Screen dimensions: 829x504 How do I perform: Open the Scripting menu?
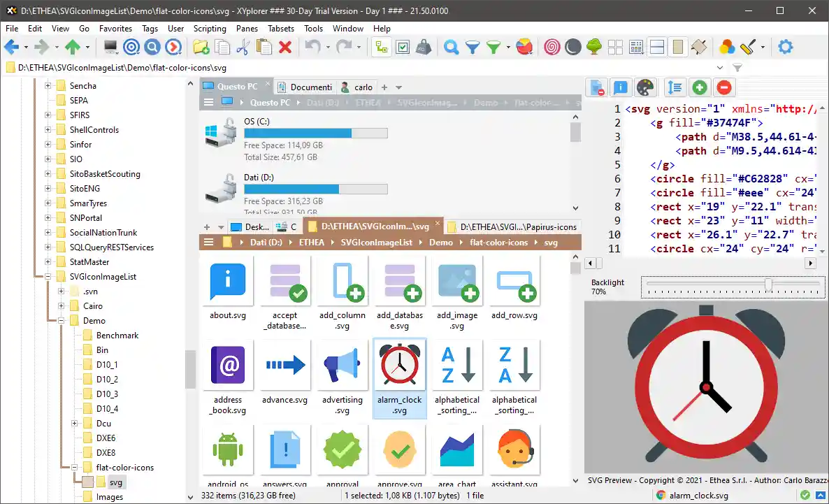(x=210, y=29)
